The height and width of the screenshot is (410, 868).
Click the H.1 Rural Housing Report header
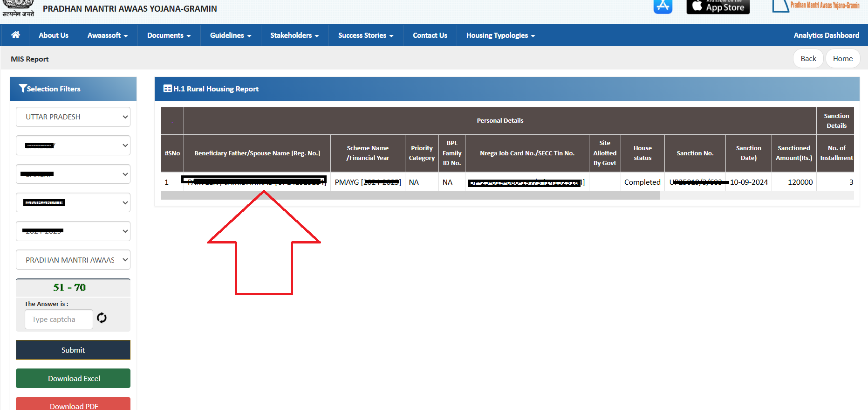click(507, 89)
